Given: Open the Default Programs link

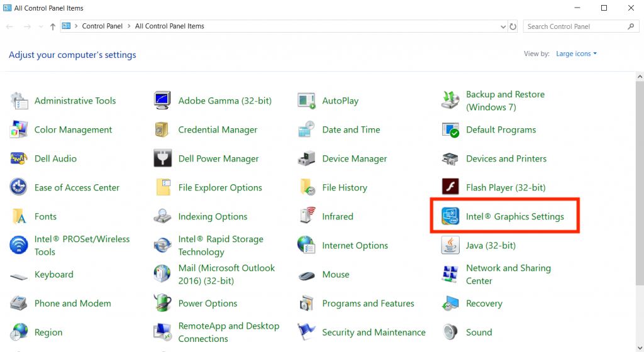Looking at the screenshot, I should click(x=501, y=129).
